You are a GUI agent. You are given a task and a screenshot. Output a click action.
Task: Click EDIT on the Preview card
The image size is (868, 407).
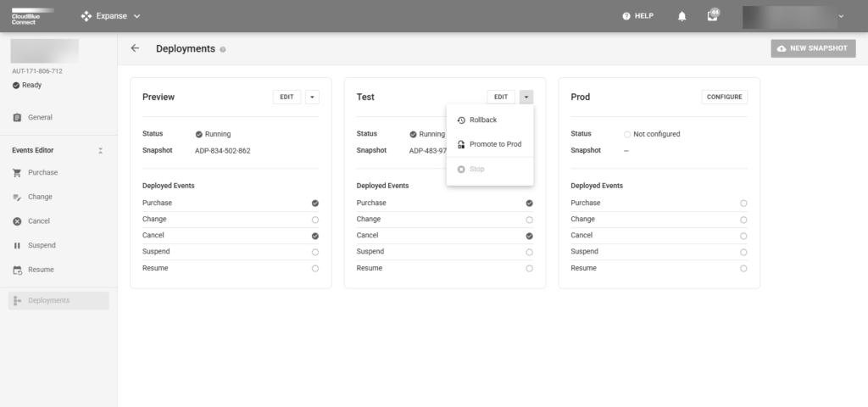point(287,97)
